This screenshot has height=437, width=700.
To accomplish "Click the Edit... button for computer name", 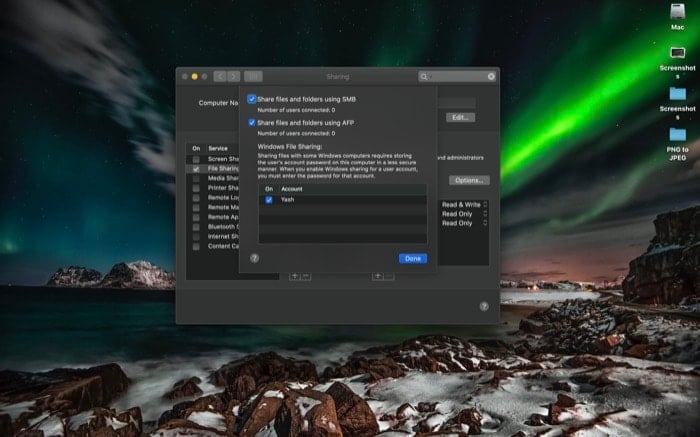I will pyautogui.click(x=460, y=117).
